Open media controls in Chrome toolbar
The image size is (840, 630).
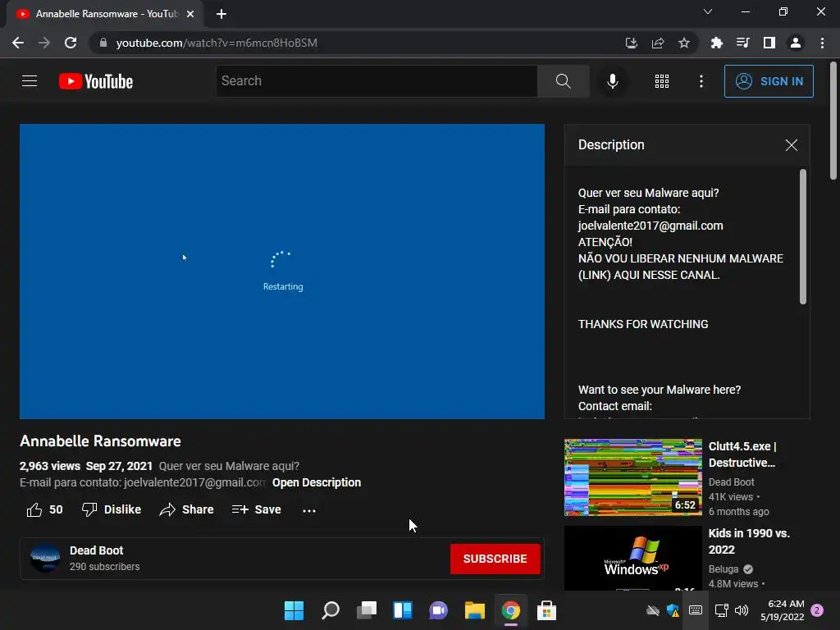743,43
